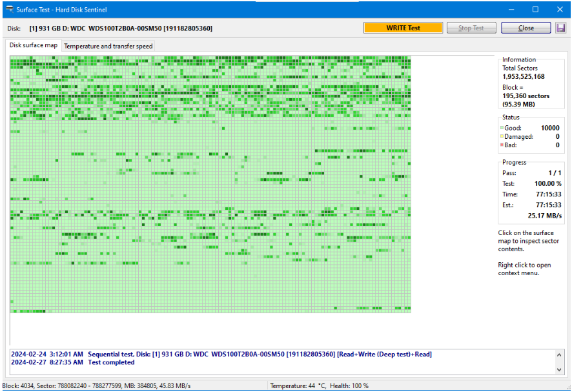Click the red Bad legend square
This screenshot has height=392, width=572.
pyautogui.click(x=501, y=145)
